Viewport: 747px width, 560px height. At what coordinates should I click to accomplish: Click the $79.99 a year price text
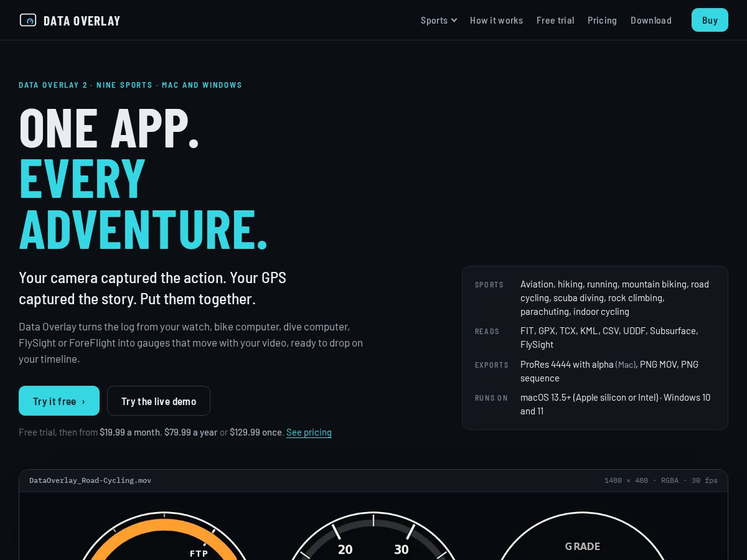pos(191,432)
